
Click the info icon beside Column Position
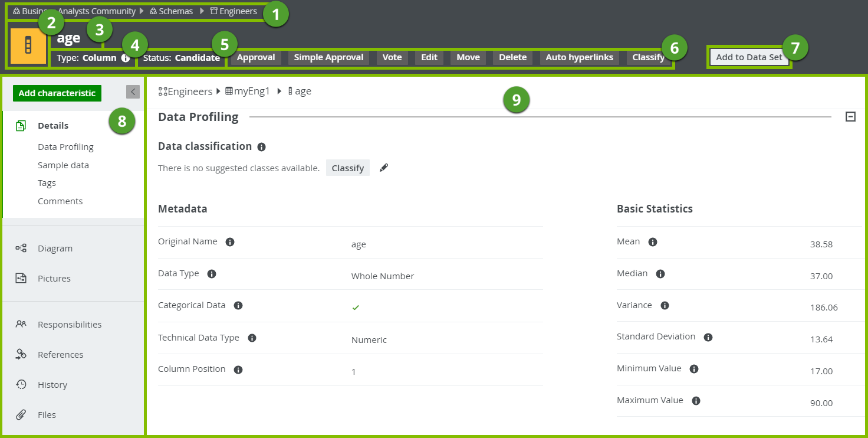pos(238,370)
